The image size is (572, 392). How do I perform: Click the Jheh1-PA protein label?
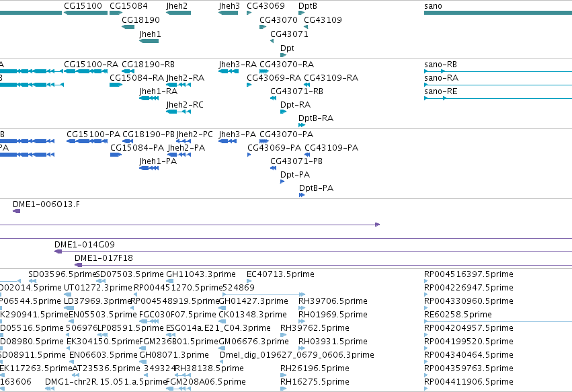(158, 161)
